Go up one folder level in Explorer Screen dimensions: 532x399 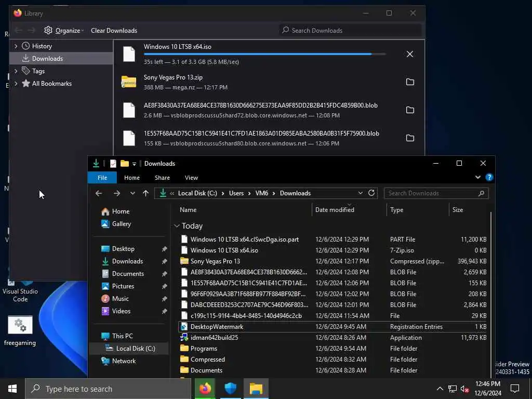(146, 193)
